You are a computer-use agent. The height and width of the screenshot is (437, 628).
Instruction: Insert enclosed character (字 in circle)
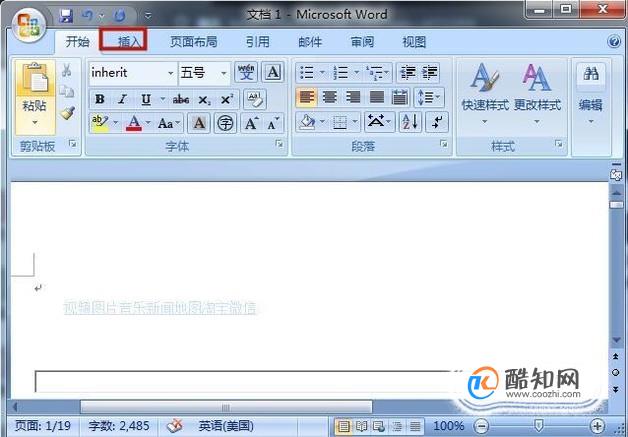(x=225, y=123)
